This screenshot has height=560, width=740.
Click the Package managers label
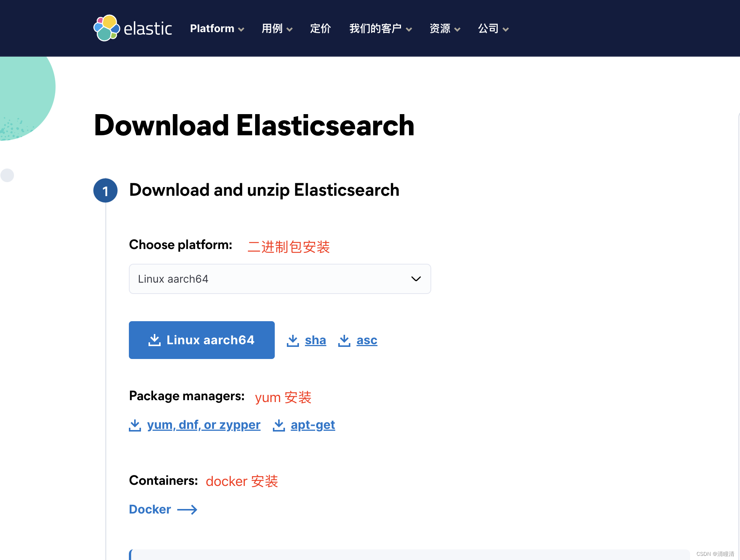coord(187,396)
